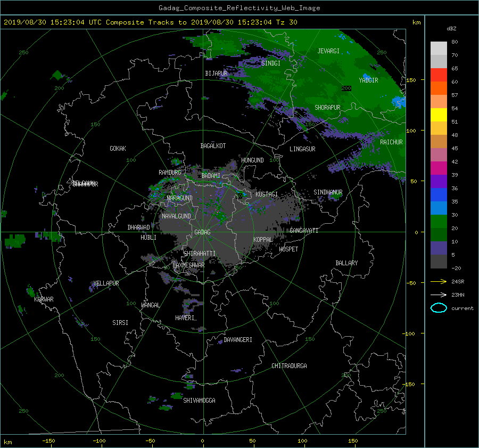Click the cyan ellipse 'current' legend icon
This screenshot has width=479, height=448.
click(x=439, y=308)
